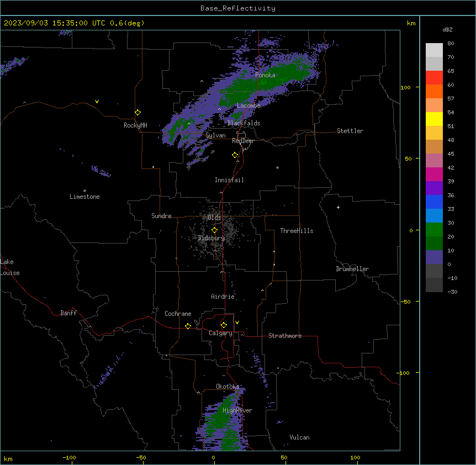
Task: Click the Cochrane label
Action: pyautogui.click(x=178, y=314)
